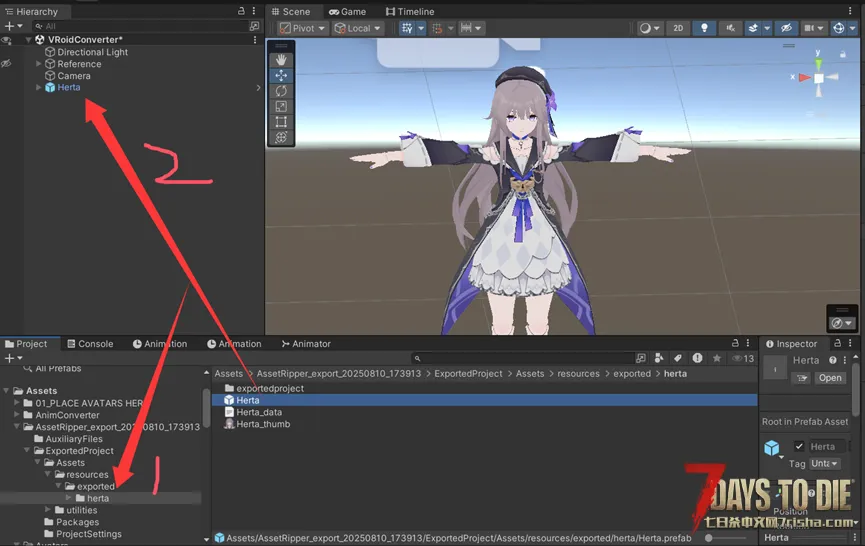Viewport: 865px width, 546px height.
Task: Switch to the Animator tab
Action: point(306,344)
